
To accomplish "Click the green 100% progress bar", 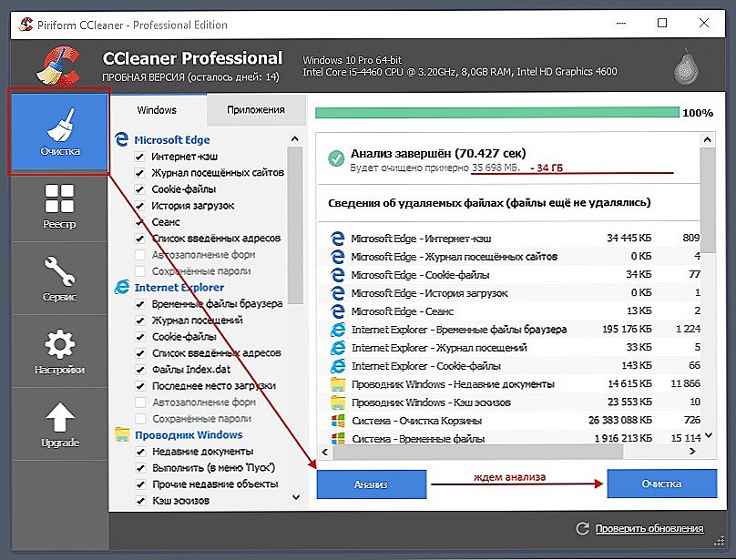I will (497, 113).
